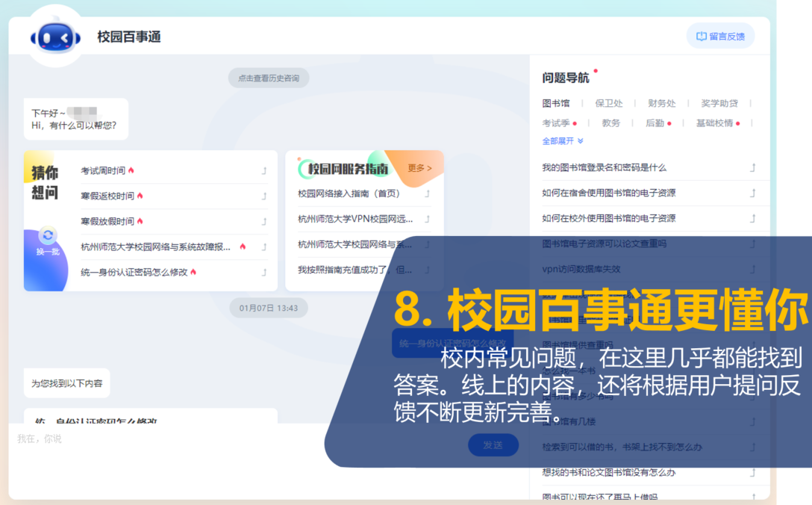
Task: Open 我的图书馆登录名和密码是什么
Action: (x=604, y=167)
